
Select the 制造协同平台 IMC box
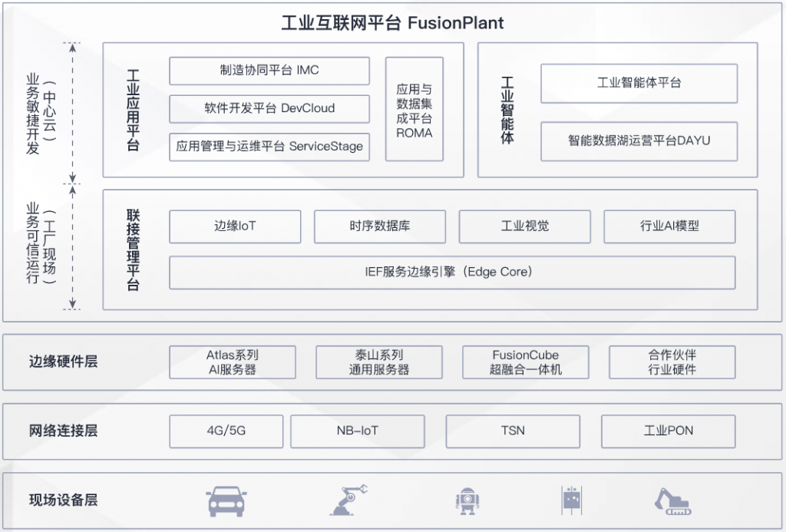coord(269,71)
